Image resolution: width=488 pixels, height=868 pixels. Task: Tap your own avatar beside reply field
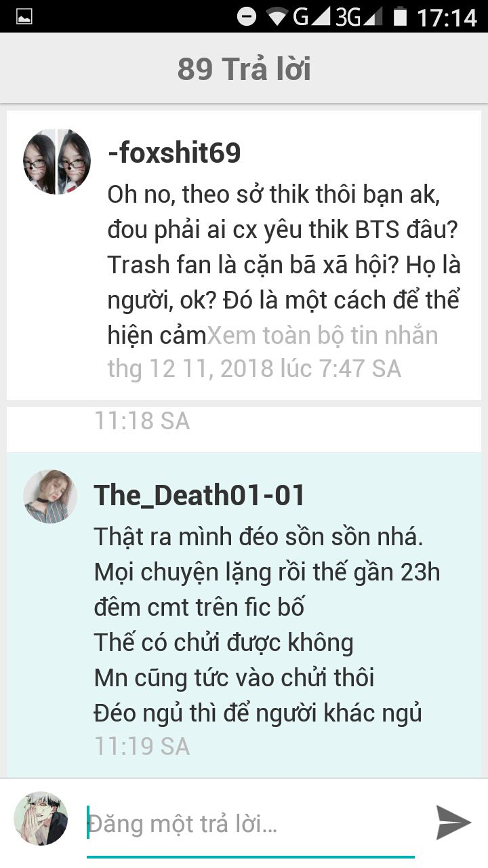point(41,818)
